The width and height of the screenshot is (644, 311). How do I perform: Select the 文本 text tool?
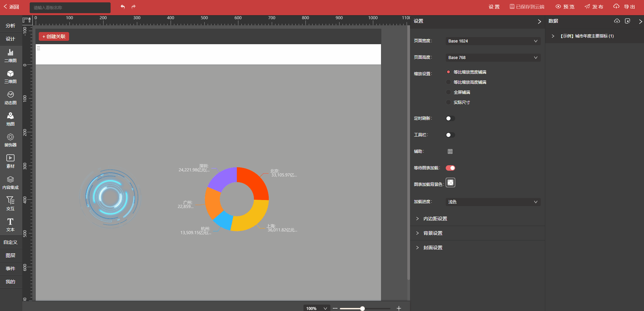tap(10, 225)
